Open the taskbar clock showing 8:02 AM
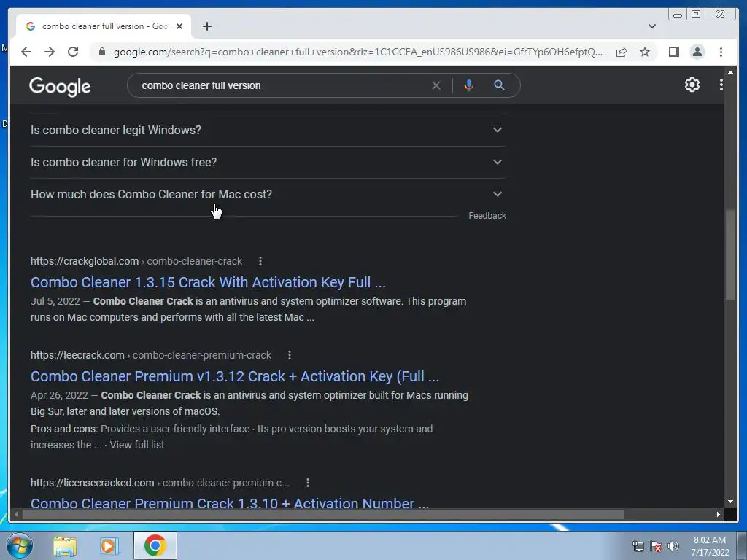This screenshot has width=747, height=560. [710, 546]
